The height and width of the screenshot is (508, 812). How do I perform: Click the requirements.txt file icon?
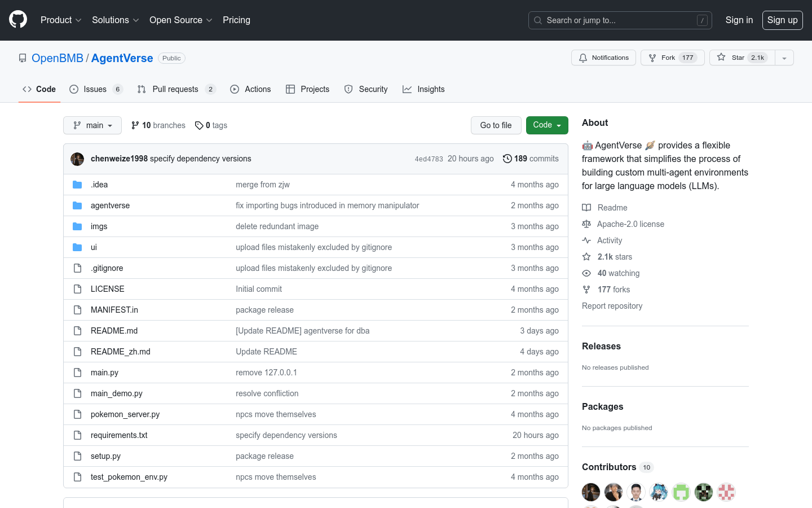[77, 435]
